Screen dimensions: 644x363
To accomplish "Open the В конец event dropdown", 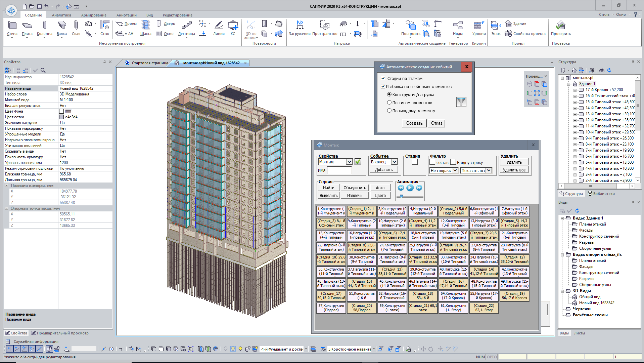I will pos(394,162).
